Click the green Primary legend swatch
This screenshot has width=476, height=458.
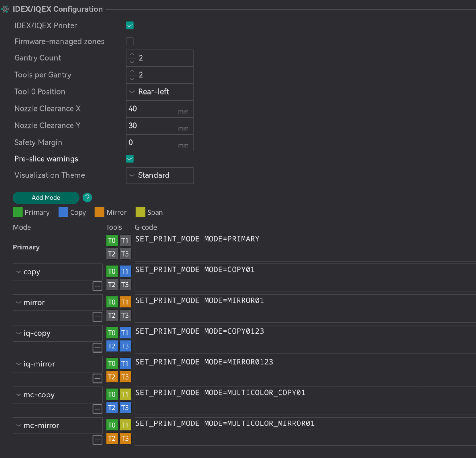(18, 212)
